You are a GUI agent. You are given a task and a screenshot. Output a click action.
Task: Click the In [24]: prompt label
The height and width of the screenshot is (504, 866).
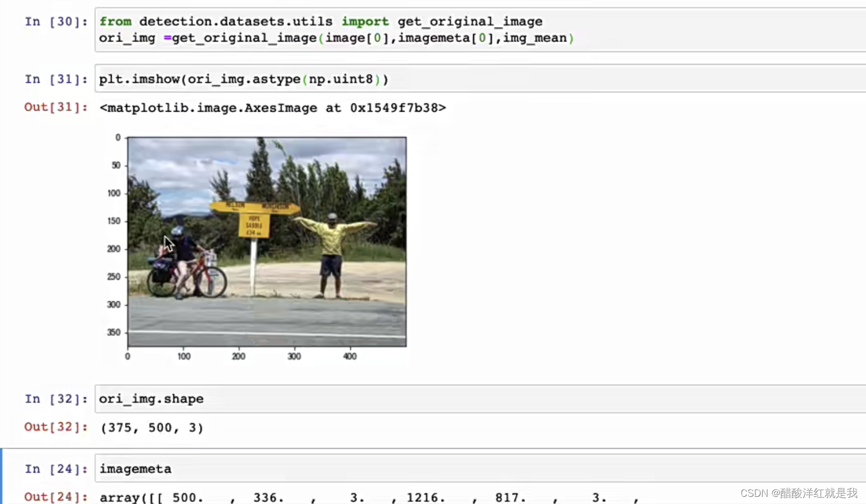[56, 469]
